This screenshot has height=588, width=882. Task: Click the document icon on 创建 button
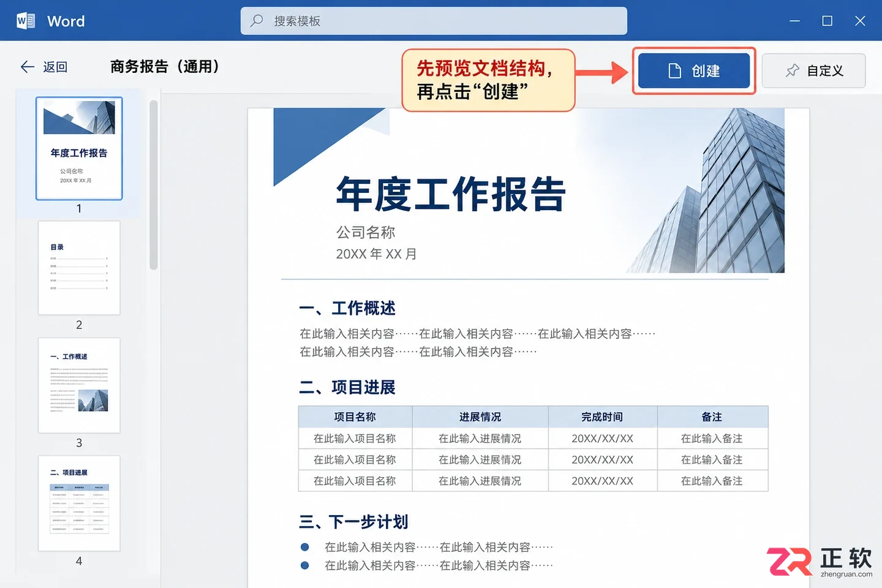coord(674,71)
